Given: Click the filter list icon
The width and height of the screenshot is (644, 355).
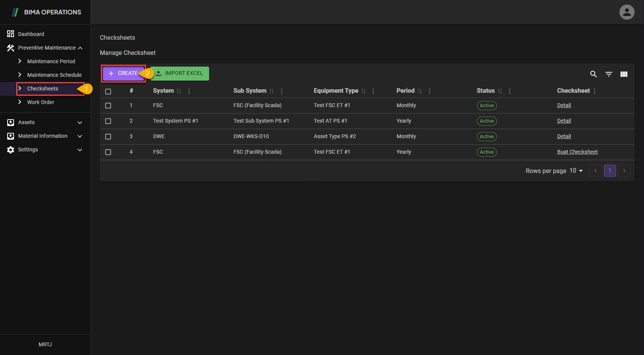Looking at the screenshot, I should (608, 74).
